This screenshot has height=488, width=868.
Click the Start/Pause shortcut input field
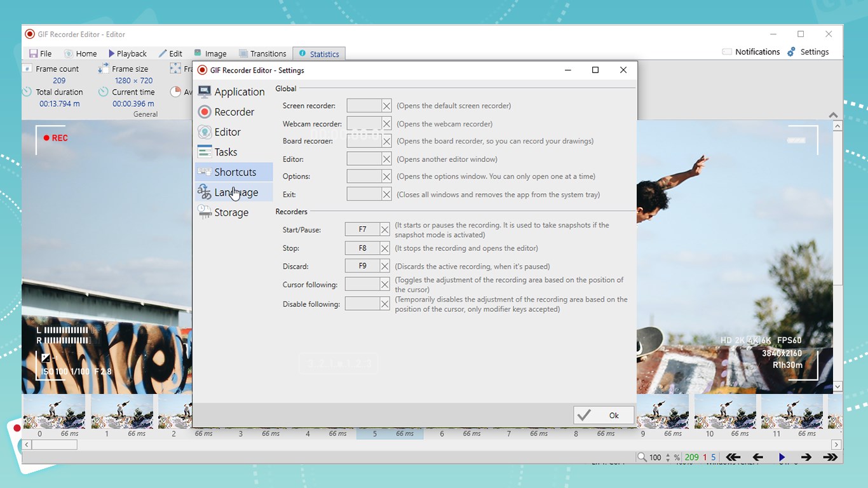coord(363,229)
